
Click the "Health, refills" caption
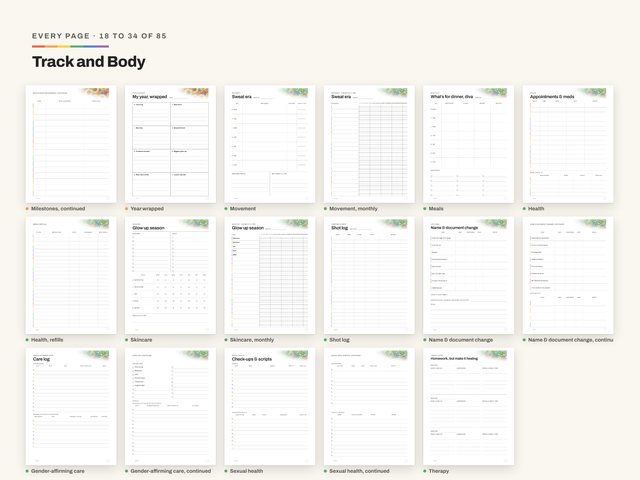click(x=47, y=340)
